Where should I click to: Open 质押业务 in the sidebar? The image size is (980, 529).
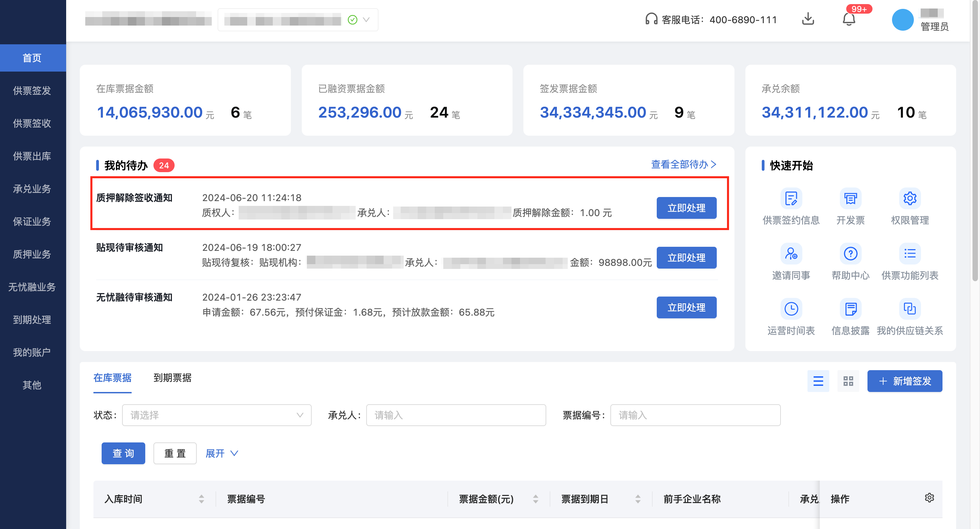[x=32, y=254]
